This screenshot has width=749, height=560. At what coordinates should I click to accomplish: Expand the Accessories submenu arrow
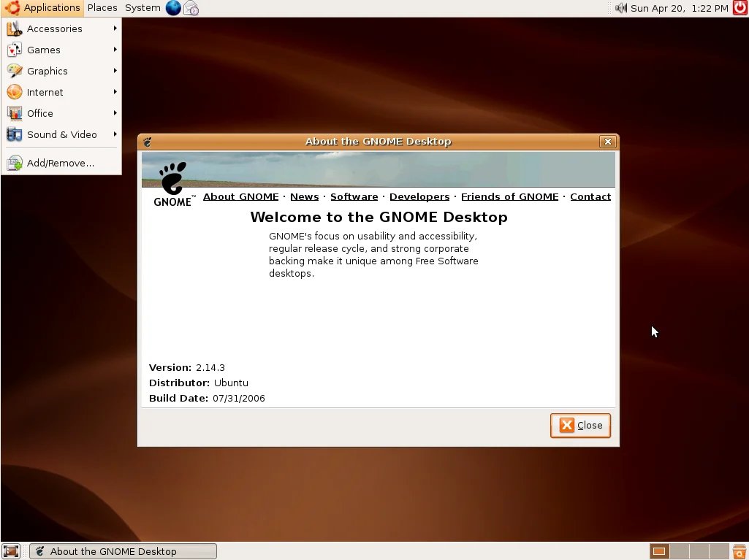pyautogui.click(x=115, y=28)
